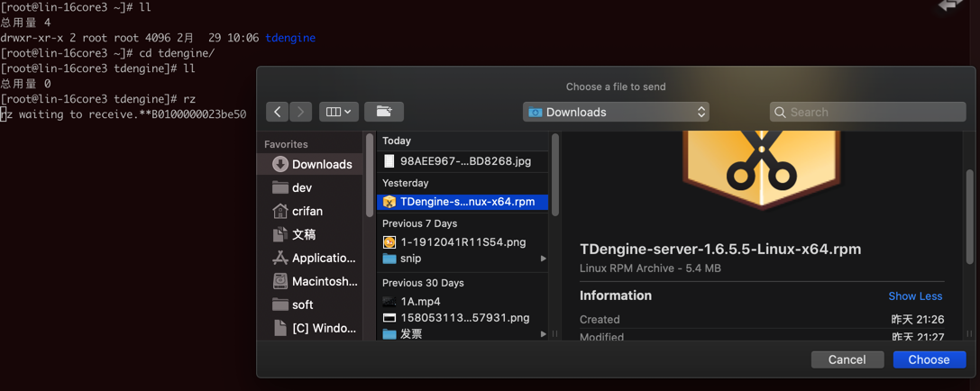Click the new folder icon button
This screenshot has width=980, height=391.
tap(384, 112)
